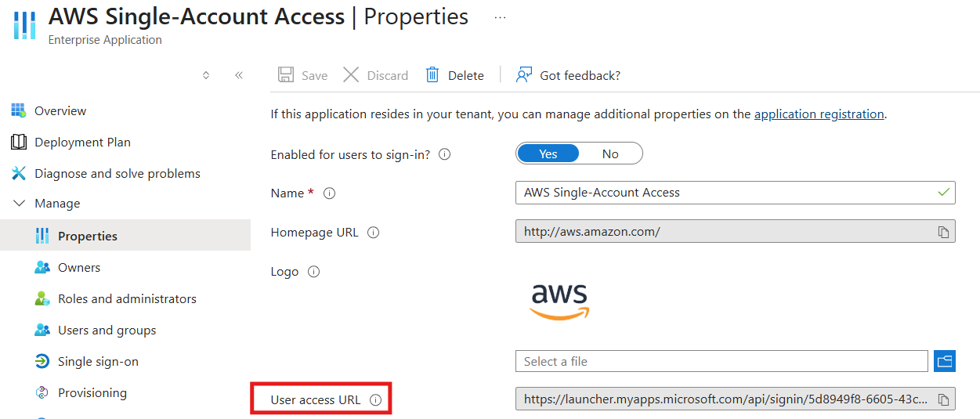Click info icon next to User access URL
This screenshot has height=419, width=980.
coord(375,399)
